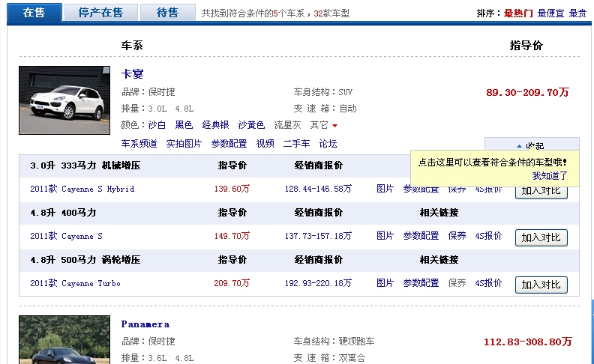Screen dimensions: 594x364
Task: Add Cayenne S to comparison
Action: coord(541,237)
